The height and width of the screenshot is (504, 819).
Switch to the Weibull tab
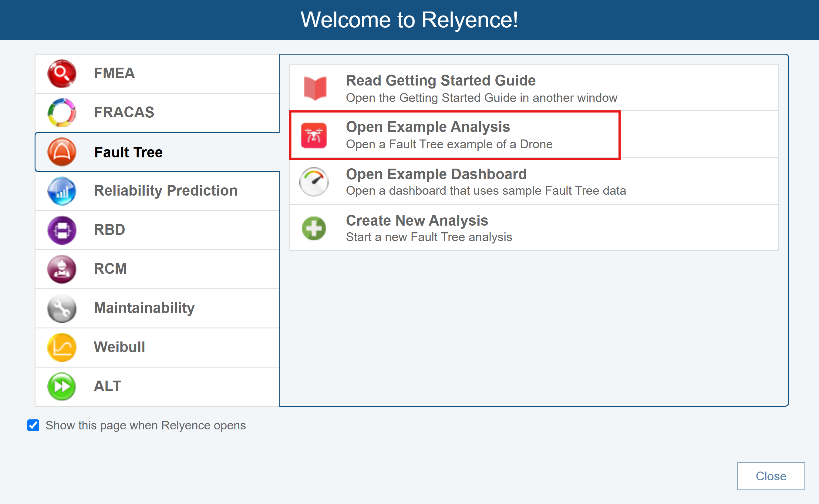pyautogui.click(x=119, y=347)
